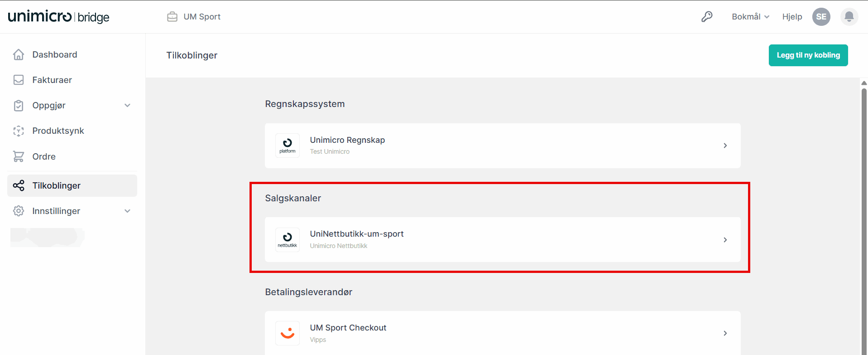
Task: Open notifications with the bell icon
Action: tap(849, 16)
